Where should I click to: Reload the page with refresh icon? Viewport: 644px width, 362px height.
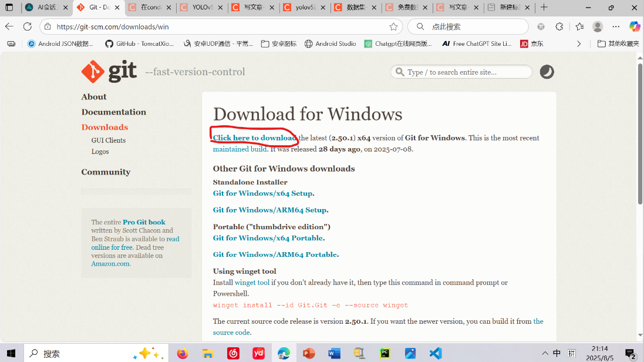click(28, 27)
